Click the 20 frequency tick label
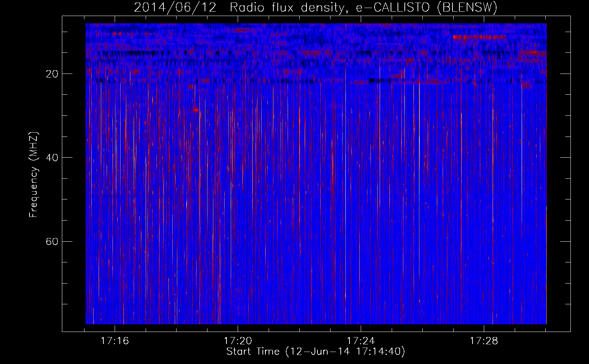The image size is (589, 364). click(x=52, y=74)
